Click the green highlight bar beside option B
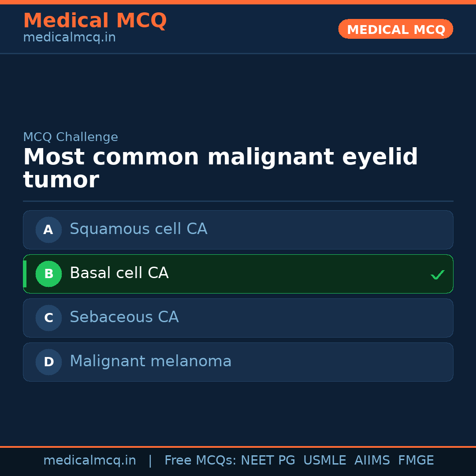Image resolution: width=476 pixels, height=476 pixels. click(25, 274)
